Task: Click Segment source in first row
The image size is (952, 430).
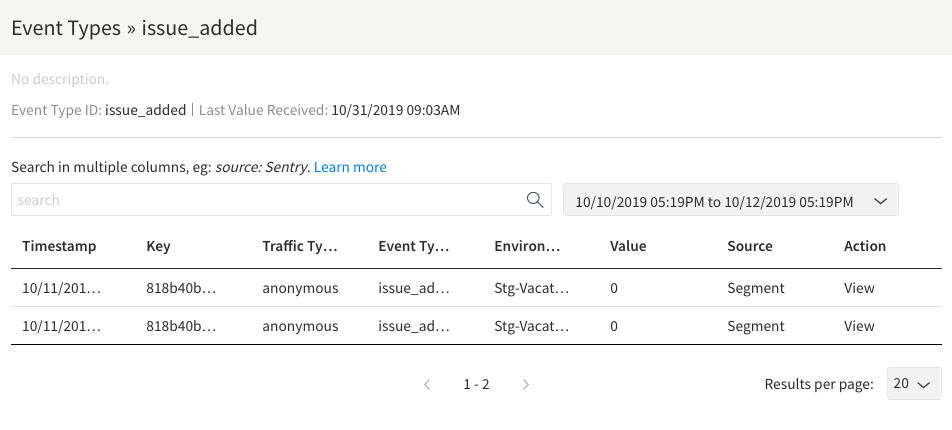Action: (756, 288)
